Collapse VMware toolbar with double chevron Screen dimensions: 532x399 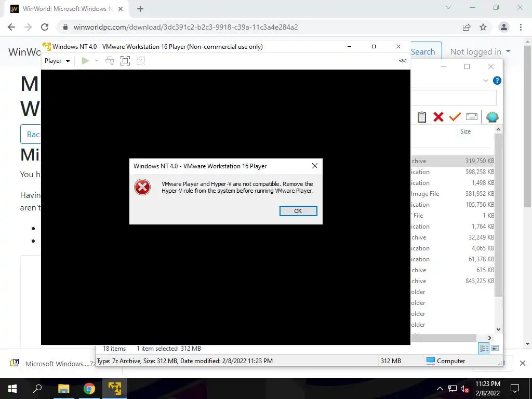[x=403, y=61]
